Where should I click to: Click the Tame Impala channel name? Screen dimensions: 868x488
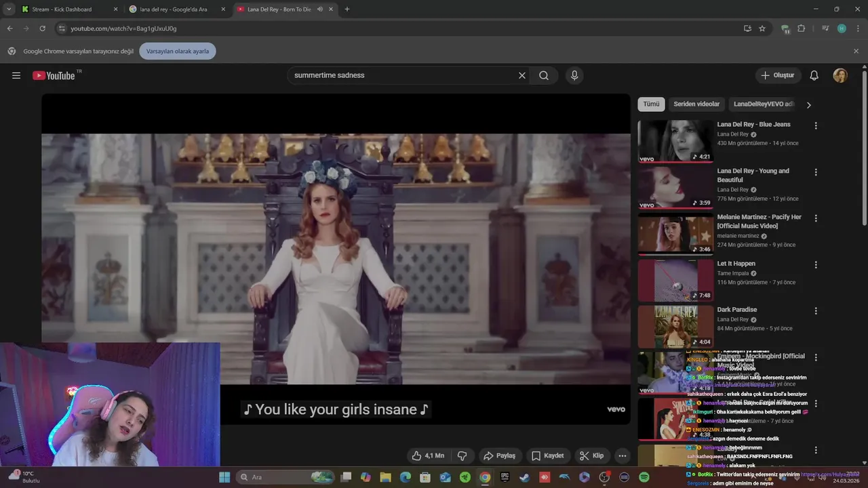(733, 273)
